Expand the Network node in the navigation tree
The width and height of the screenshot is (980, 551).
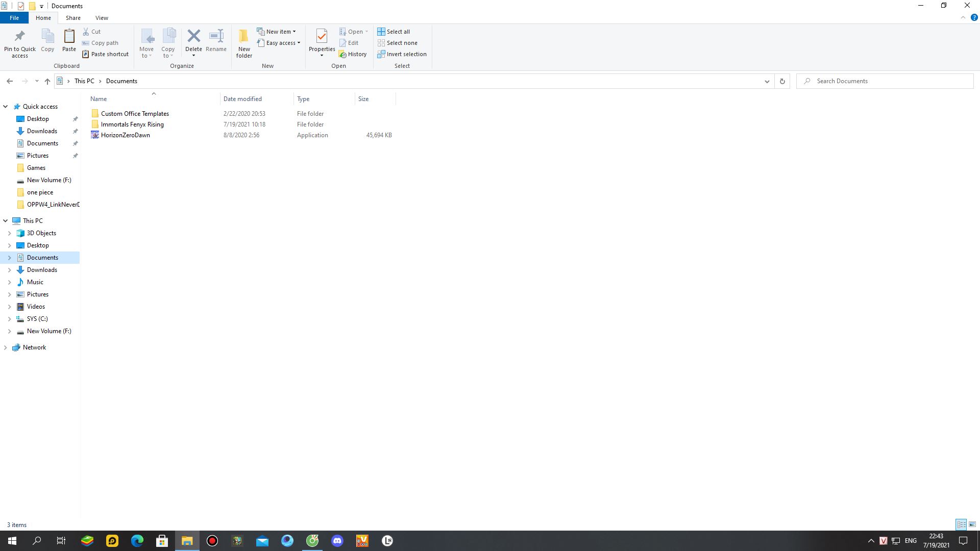[x=6, y=347]
